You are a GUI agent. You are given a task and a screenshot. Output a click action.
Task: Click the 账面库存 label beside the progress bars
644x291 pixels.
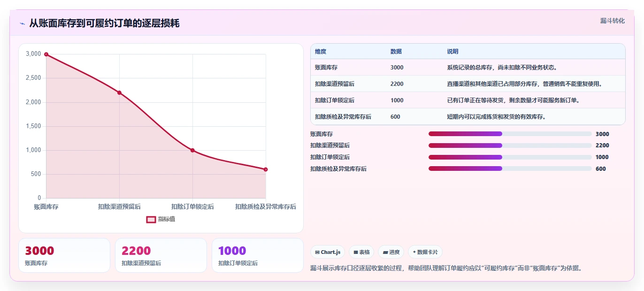point(322,134)
